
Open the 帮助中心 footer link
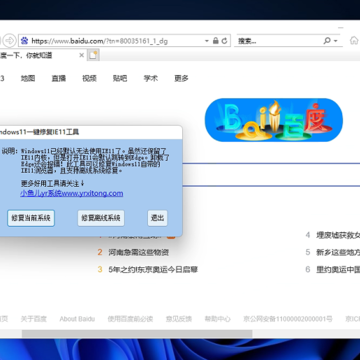(x=218, y=319)
